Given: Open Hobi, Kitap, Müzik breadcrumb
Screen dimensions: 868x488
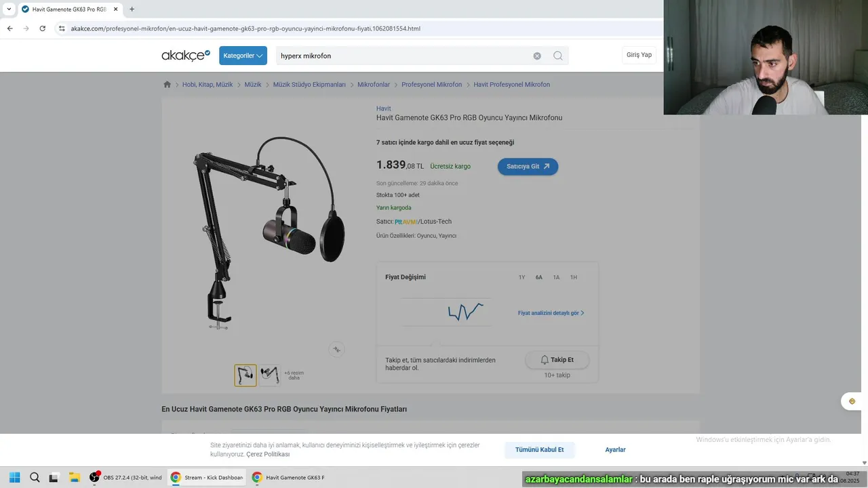Looking at the screenshot, I should click(208, 85).
